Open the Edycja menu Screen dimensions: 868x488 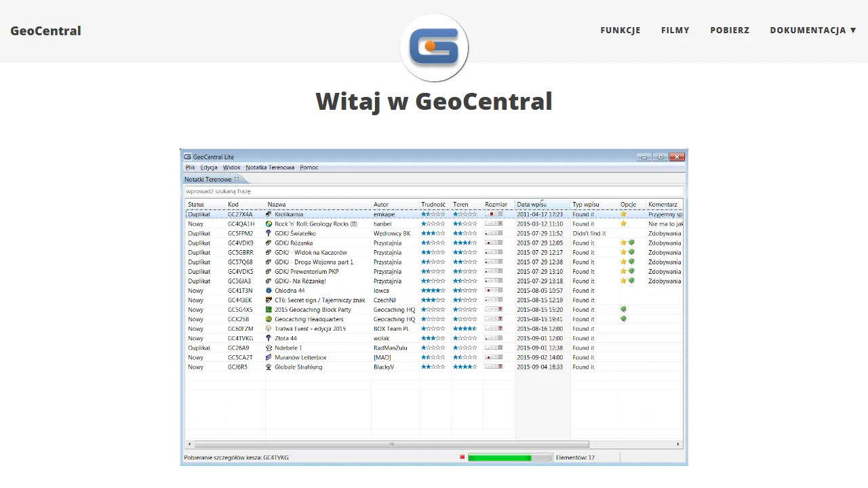tap(209, 167)
